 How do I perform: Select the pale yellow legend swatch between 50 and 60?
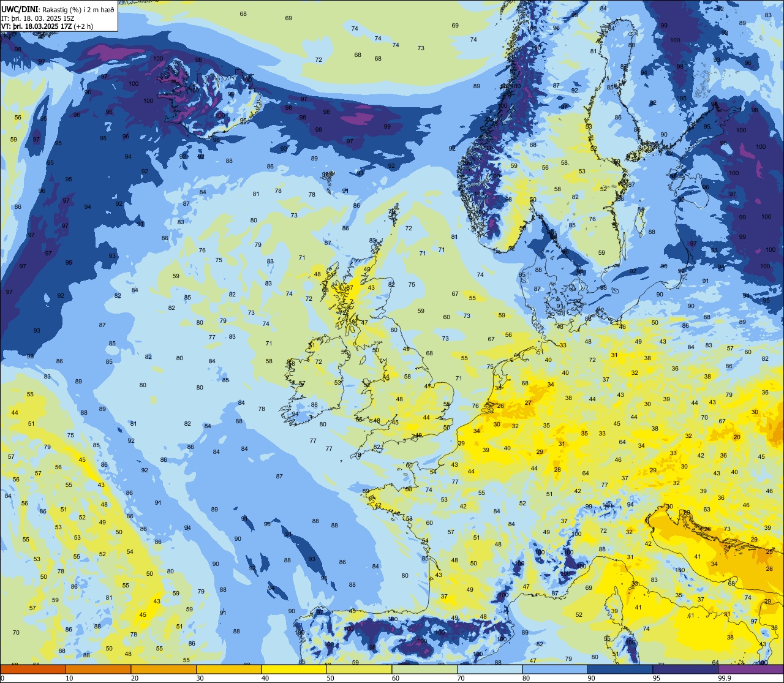[x=359, y=669]
